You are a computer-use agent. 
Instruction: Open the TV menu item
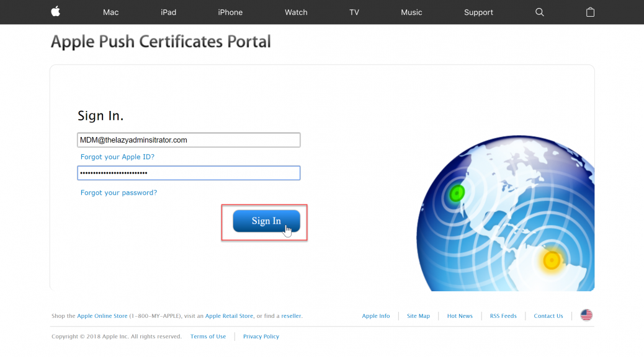point(354,12)
